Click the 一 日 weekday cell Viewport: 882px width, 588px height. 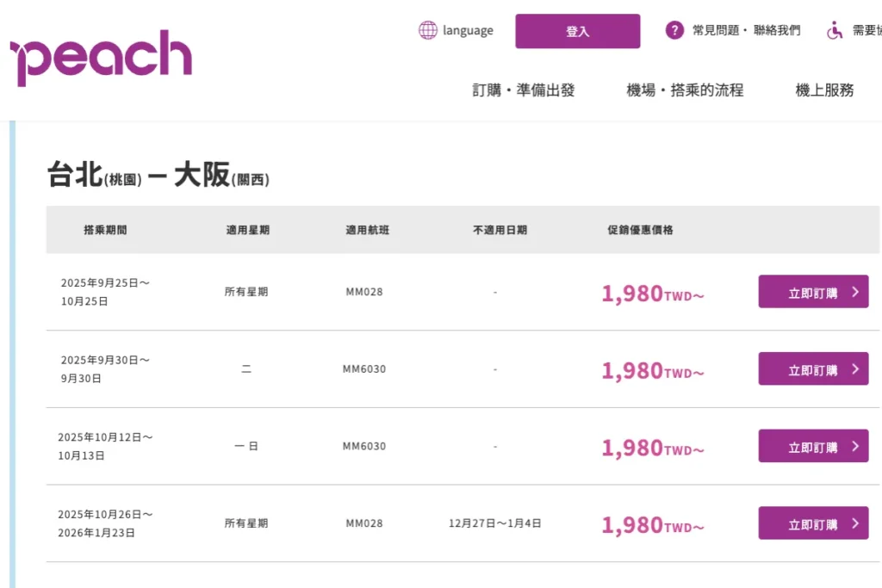[x=246, y=446]
